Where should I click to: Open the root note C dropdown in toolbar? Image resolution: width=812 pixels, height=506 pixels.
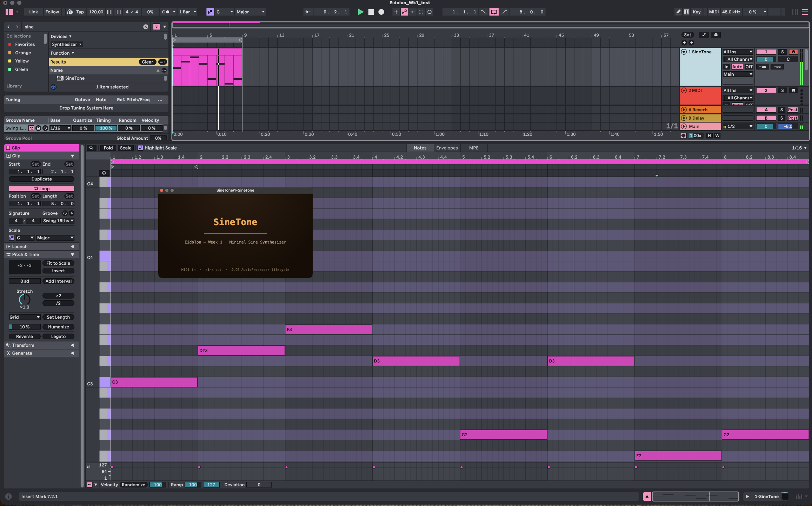click(x=224, y=12)
